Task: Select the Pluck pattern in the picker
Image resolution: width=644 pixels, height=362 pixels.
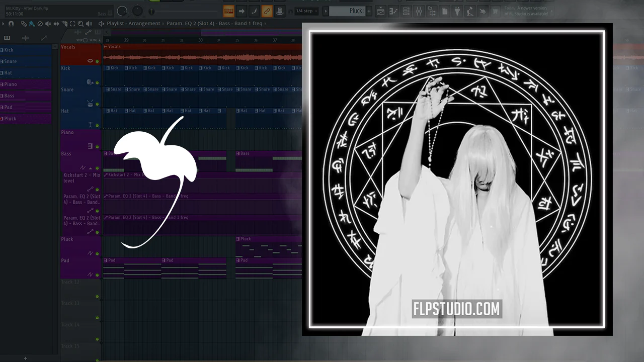Action: click(x=26, y=119)
